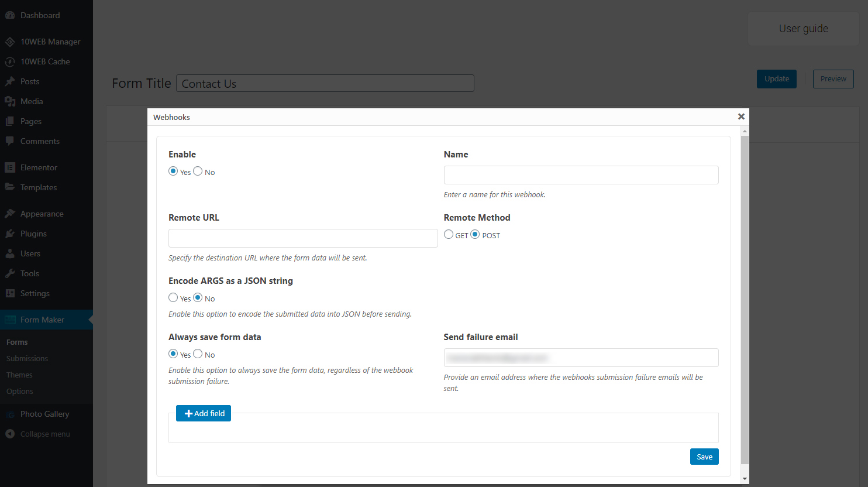Screen dimensions: 868x487
Task: Click the Photo Gallery menu label
Action: pos(44,414)
